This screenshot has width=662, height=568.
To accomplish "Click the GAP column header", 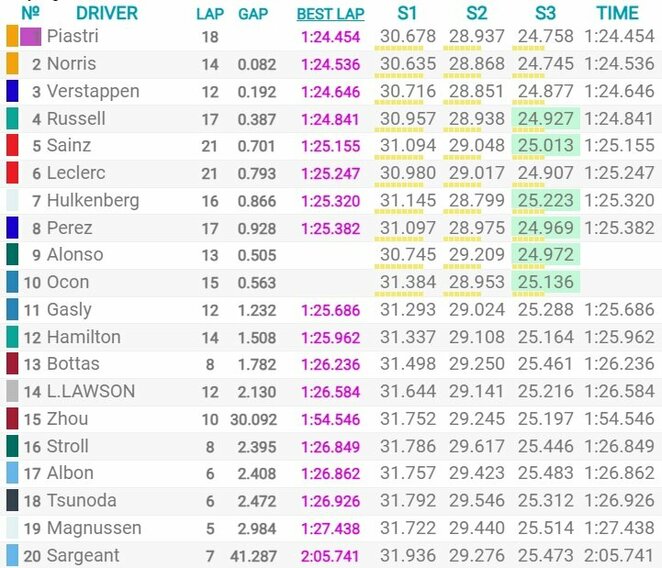I will click(x=252, y=14).
